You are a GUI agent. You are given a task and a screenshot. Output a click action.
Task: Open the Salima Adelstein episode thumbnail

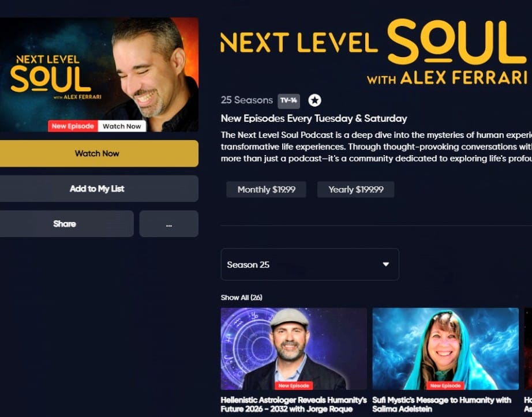click(x=445, y=349)
